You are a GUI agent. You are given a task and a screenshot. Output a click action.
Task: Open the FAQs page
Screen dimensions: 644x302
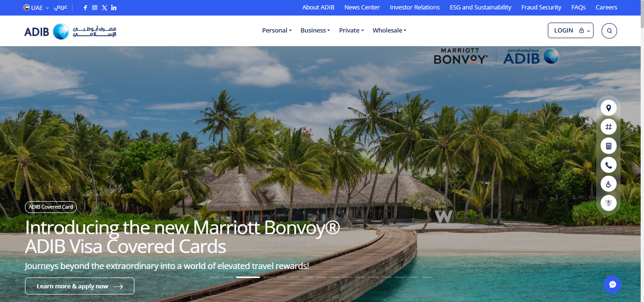[x=578, y=8]
